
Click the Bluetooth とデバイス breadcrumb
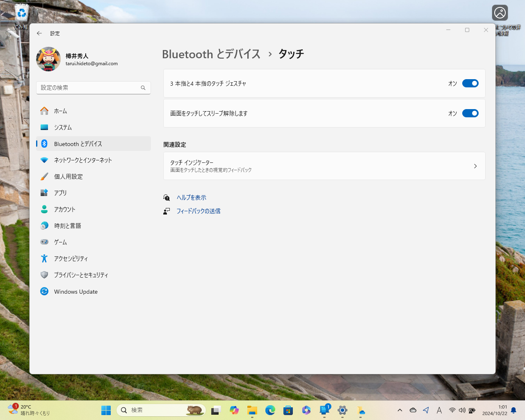211,54
